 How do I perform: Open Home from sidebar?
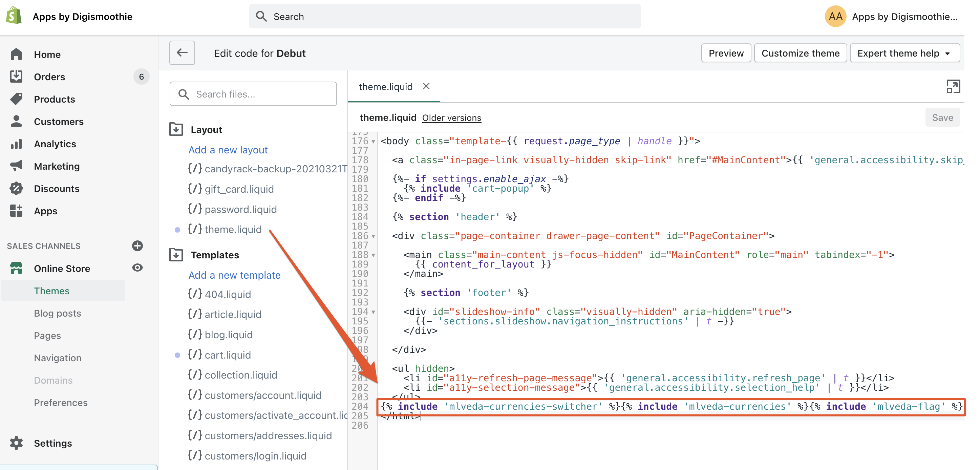[x=47, y=55]
